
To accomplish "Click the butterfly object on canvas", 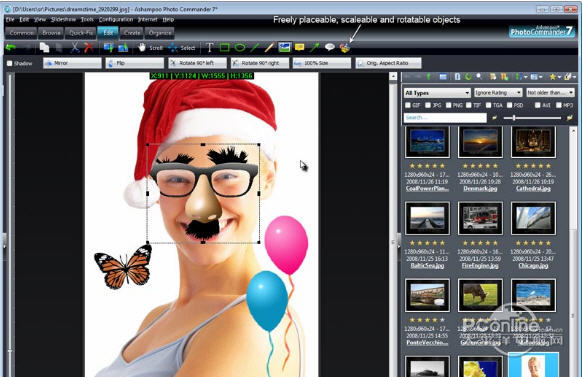I will [123, 266].
